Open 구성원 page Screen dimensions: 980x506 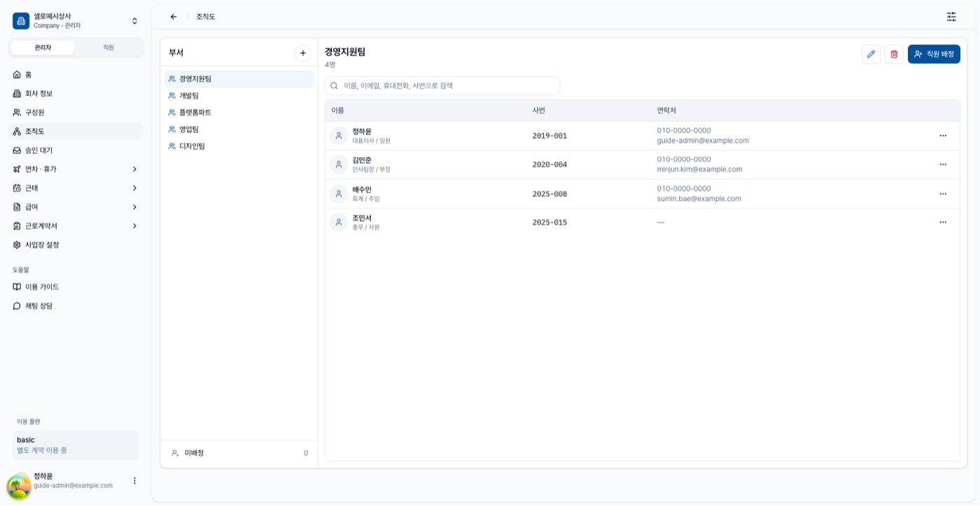[76, 113]
